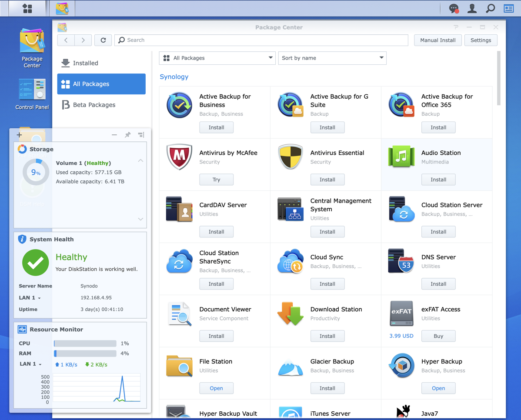521x420 pixels.
Task: Pin the widget panel
Action: 127,135
